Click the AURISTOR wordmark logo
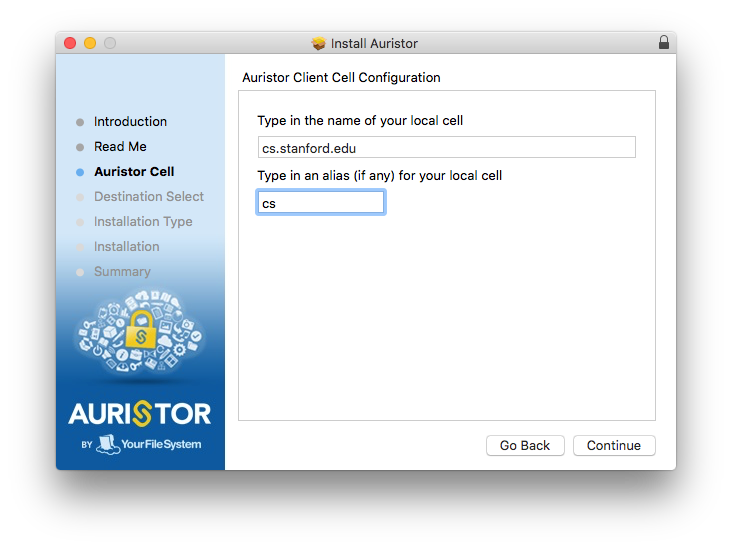Screen dimensions: 732x550 point(140,414)
